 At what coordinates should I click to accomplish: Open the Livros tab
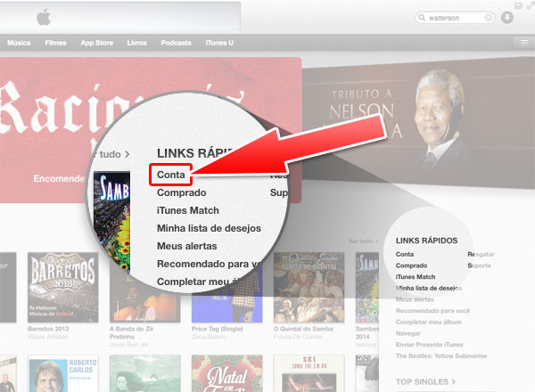point(136,43)
